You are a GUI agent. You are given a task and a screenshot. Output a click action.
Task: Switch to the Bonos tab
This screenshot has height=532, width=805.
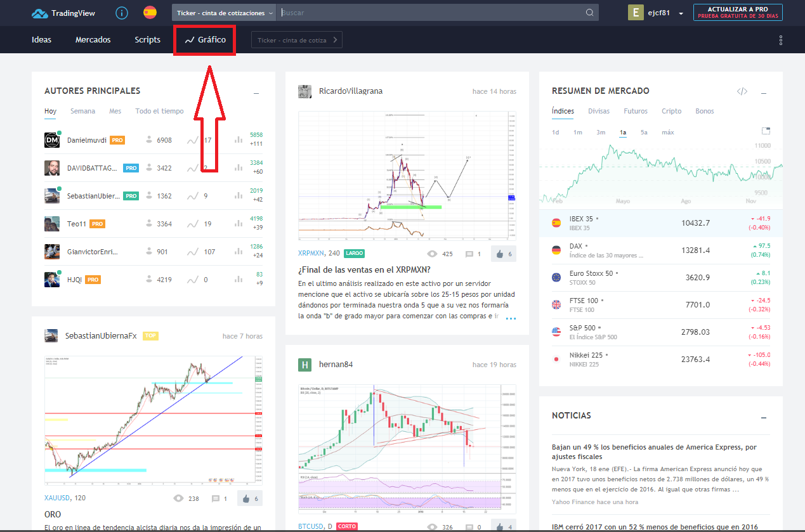point(705,111)
